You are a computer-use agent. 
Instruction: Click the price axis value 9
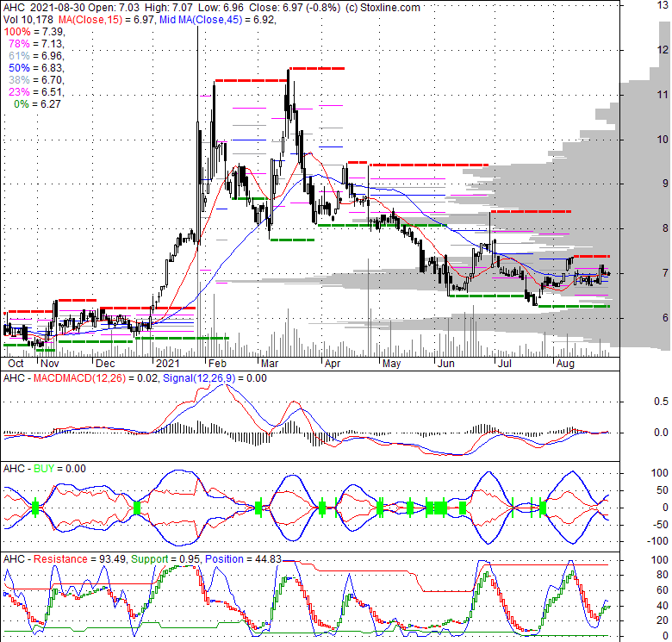click(665, 184)
